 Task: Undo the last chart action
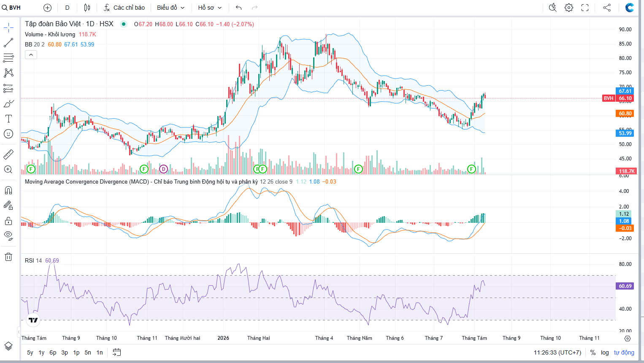point(239,8)
